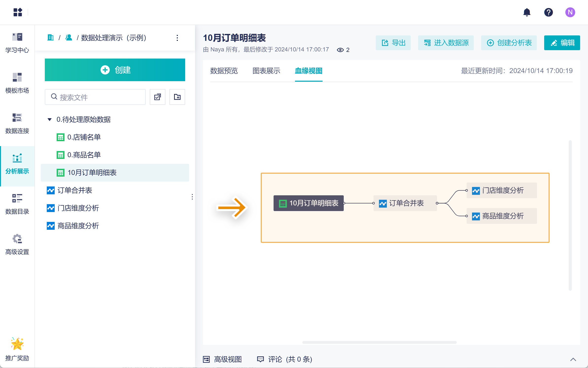Click the eye view count icon
Viewport: 588px width, 368px height.
point(340,50)
